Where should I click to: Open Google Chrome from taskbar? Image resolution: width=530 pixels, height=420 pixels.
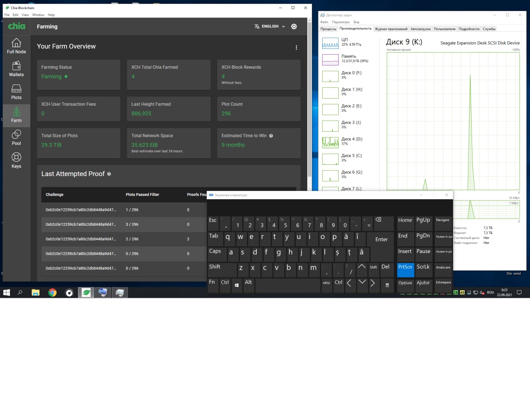[x=53, y=292]
